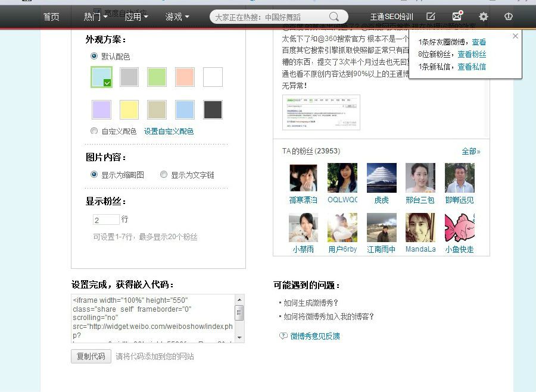
Task: Choose the 显示为文字链 option
Action: [164, 175]
